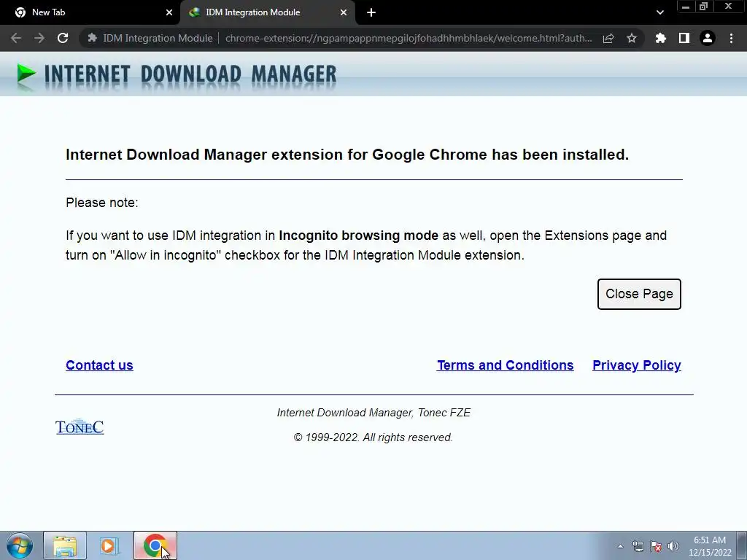Viewport: 747px width, 560px height.
Task: Open the Contact us link
Action: pyautogui.click(x=99, y=365)
